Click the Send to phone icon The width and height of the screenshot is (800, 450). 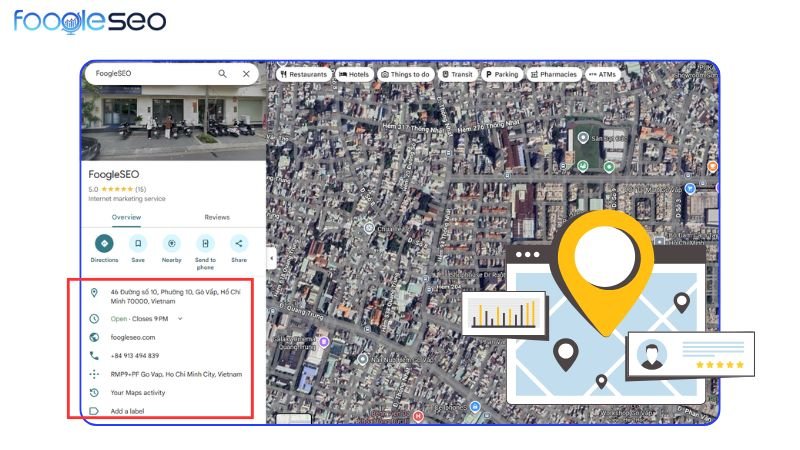coord(205,243)
